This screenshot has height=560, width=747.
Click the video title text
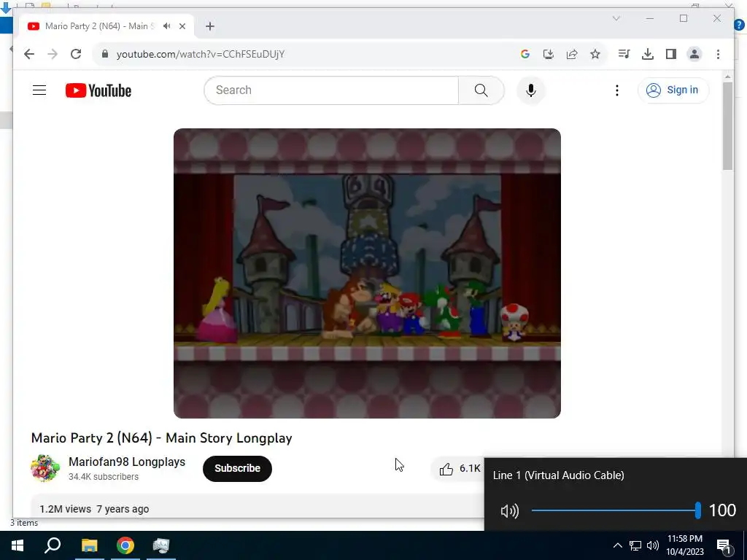click(161, 438)
